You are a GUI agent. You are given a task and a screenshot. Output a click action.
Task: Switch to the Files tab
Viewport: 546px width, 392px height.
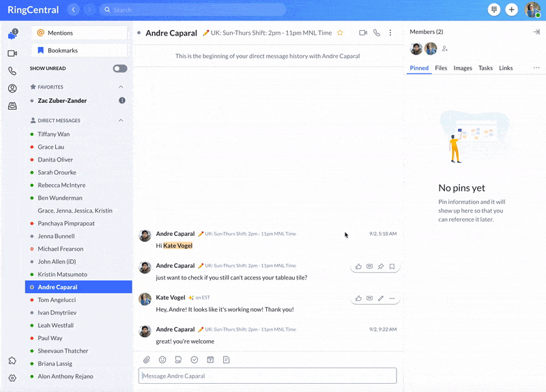(441, 68)
